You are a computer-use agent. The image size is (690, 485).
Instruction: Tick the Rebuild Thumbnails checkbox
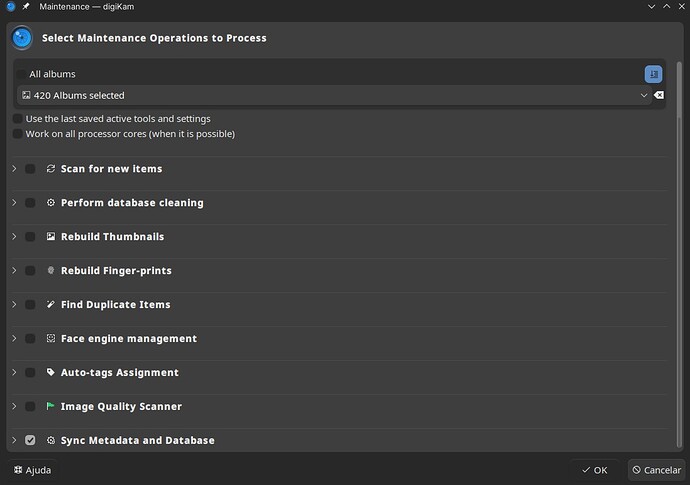[30, 236]
